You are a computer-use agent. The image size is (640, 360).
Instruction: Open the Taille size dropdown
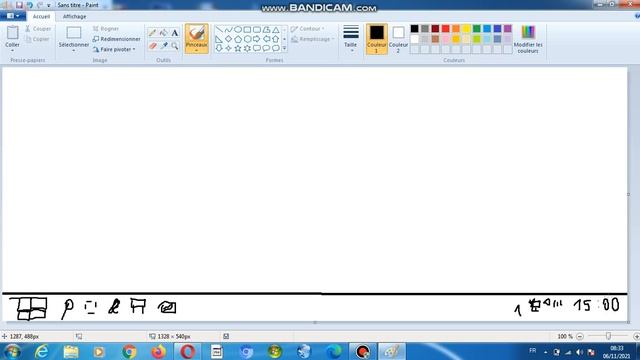(351, 39)
